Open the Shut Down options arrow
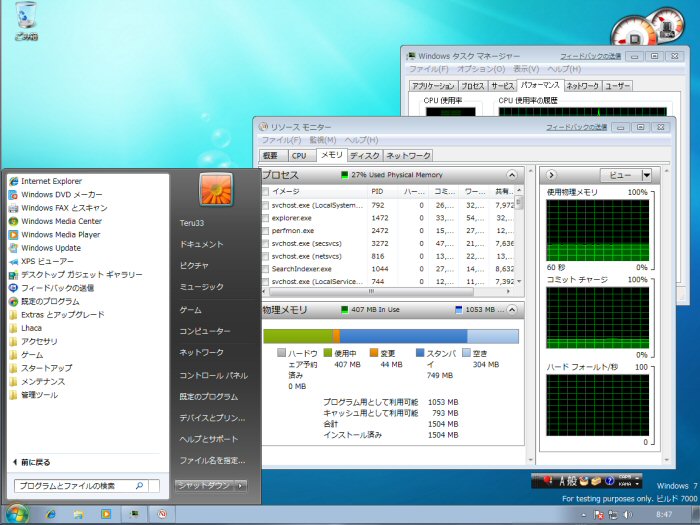700x525 pixels. (241, 486)
